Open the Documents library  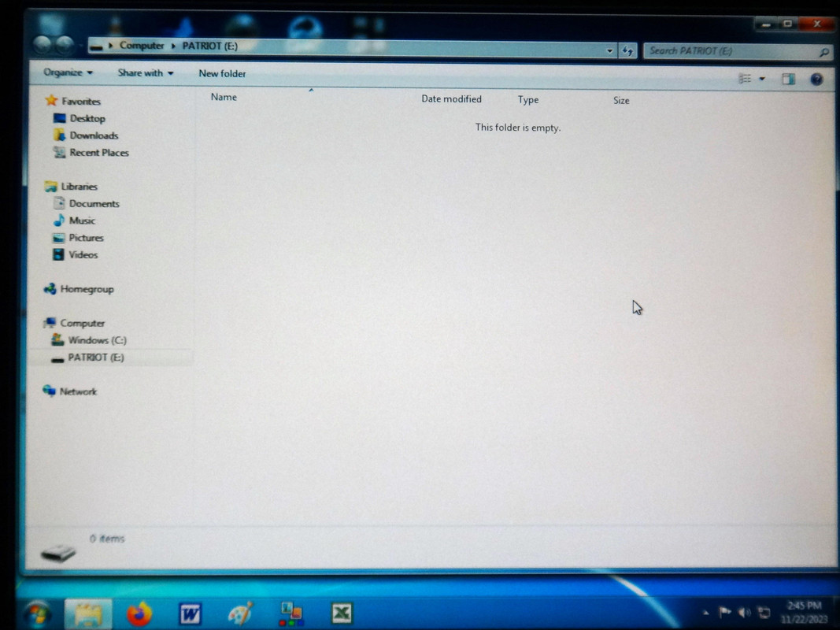[x=94, y=204]
